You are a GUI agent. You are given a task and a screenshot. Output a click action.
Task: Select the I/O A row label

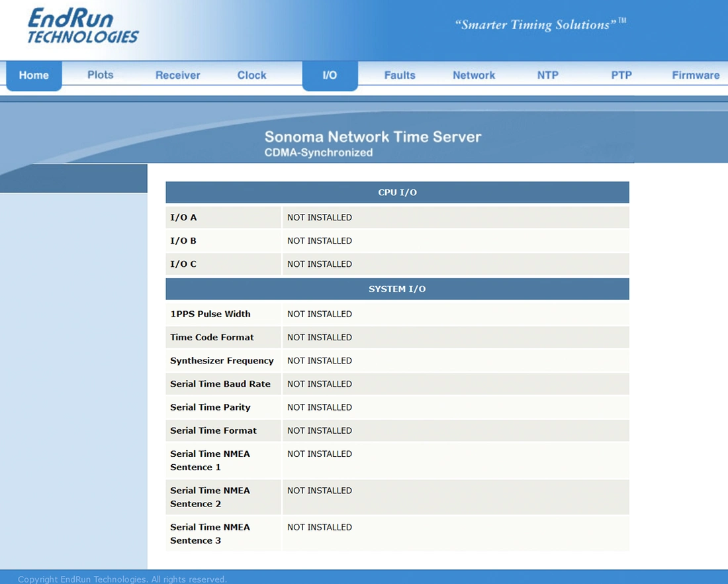click(x=183, y=217)
